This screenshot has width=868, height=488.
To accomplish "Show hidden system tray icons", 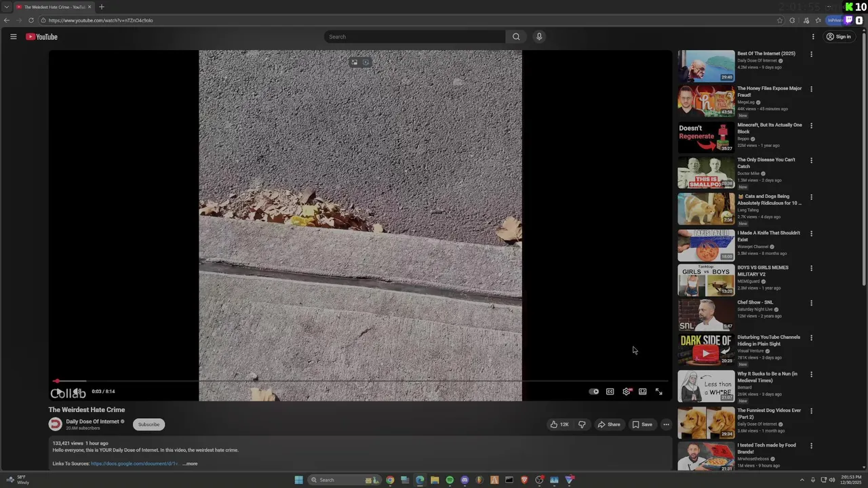I will click(802, 480).
